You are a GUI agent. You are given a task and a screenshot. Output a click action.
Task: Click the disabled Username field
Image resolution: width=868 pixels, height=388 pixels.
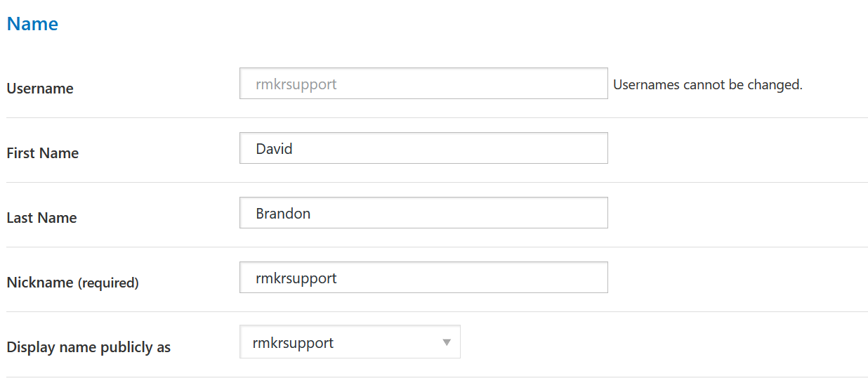tap(423, 84)
